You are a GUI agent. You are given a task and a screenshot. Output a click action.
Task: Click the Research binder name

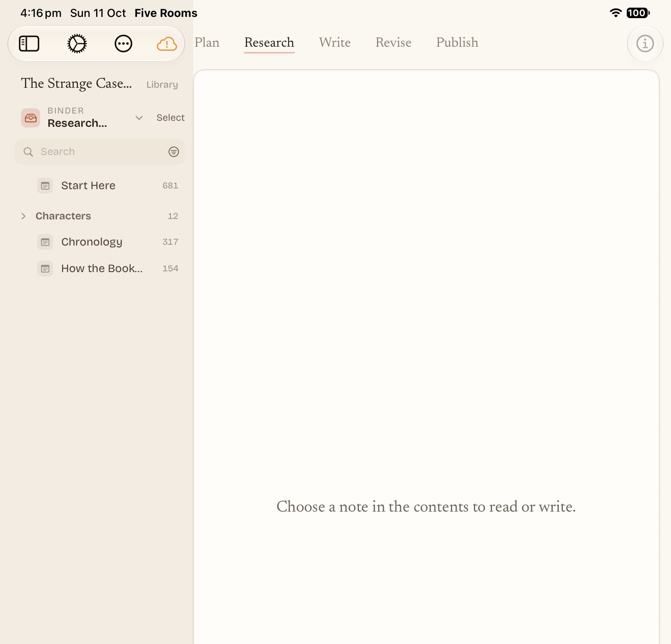77,123
